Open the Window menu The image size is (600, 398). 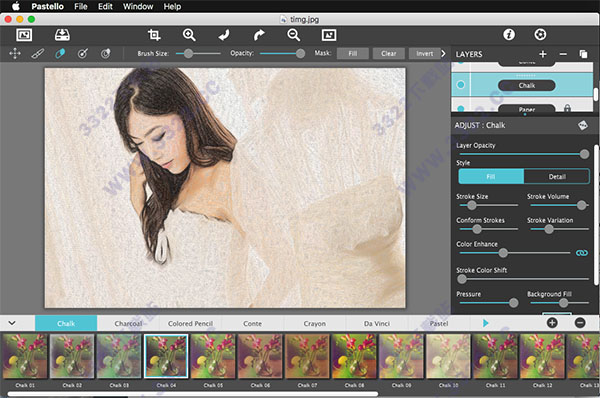[x=138, y=7]
